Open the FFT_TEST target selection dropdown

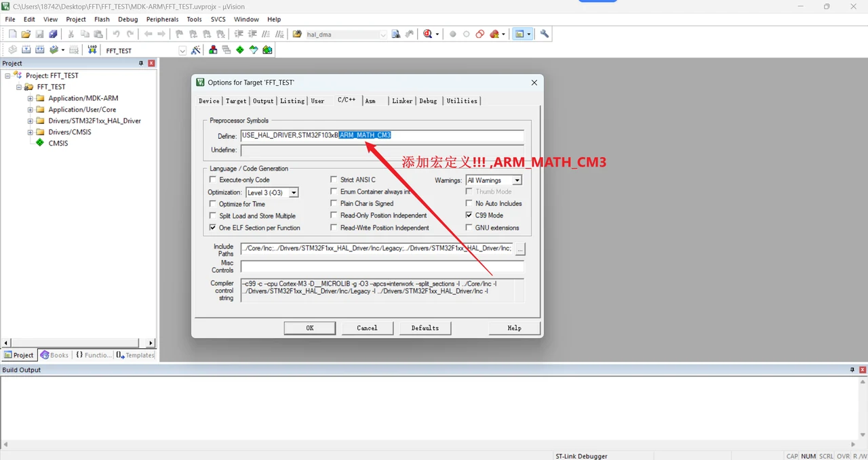pos(182,50)
